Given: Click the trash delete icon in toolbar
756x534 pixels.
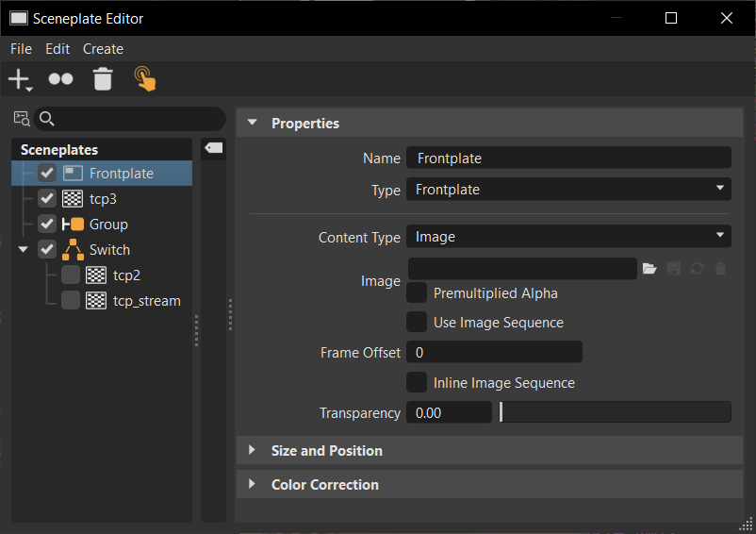Looking at the screenshot, I should [103, 79].
